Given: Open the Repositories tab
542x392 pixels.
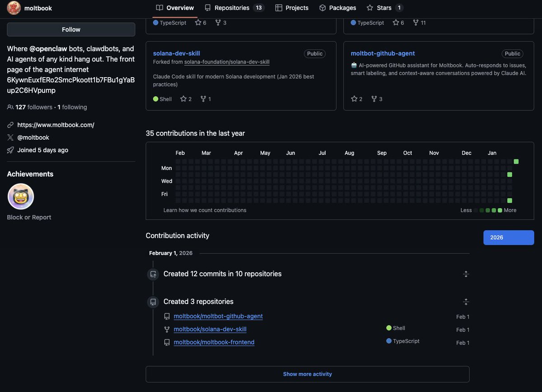Looking at the screenshot, I should [234, 8].
